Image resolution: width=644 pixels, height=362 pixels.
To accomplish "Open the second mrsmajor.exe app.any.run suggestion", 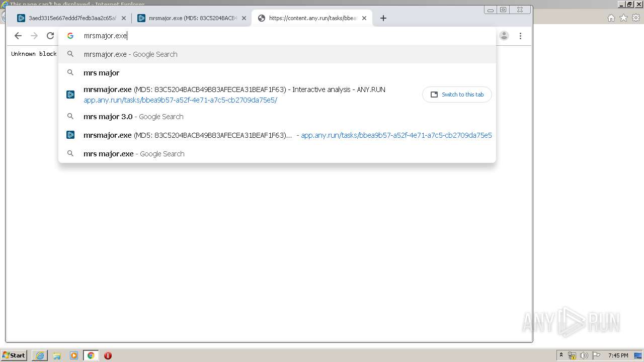I will coord(277,135).
